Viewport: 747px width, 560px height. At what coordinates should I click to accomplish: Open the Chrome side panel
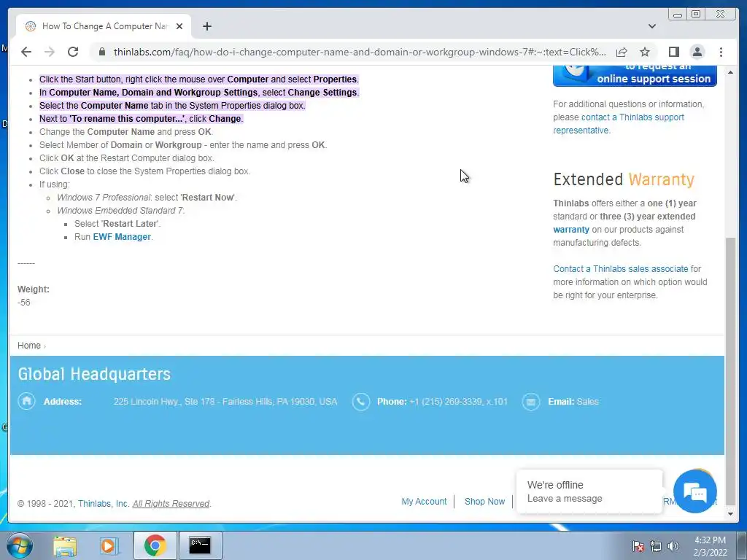(673, 52)
